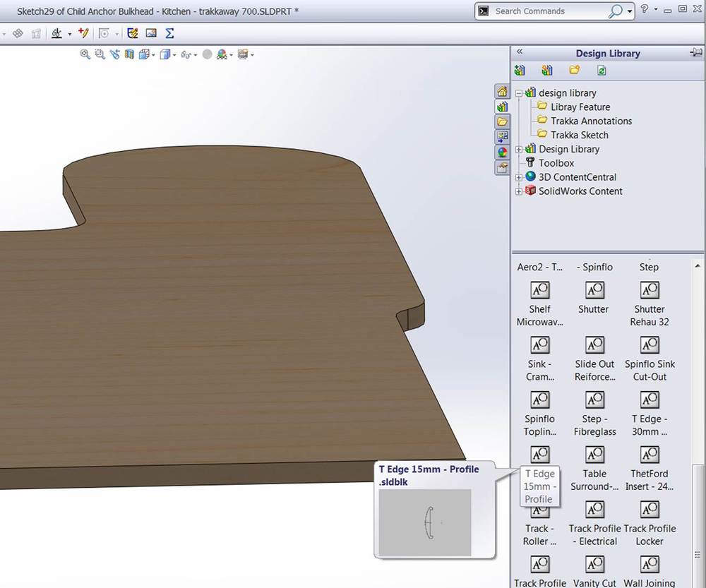Expand the 3D ContentCentral node

[x=519, y=177]
